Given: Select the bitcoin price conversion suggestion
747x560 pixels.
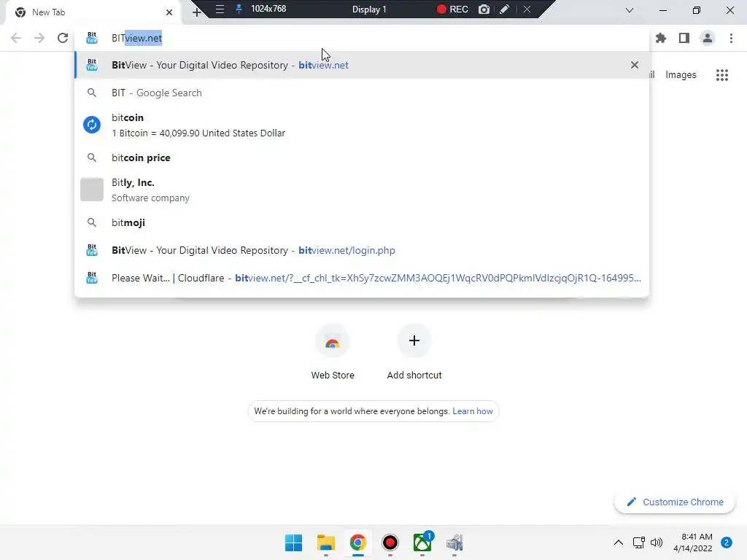Looking at the screenshot, I should click(x=362, y=125).
